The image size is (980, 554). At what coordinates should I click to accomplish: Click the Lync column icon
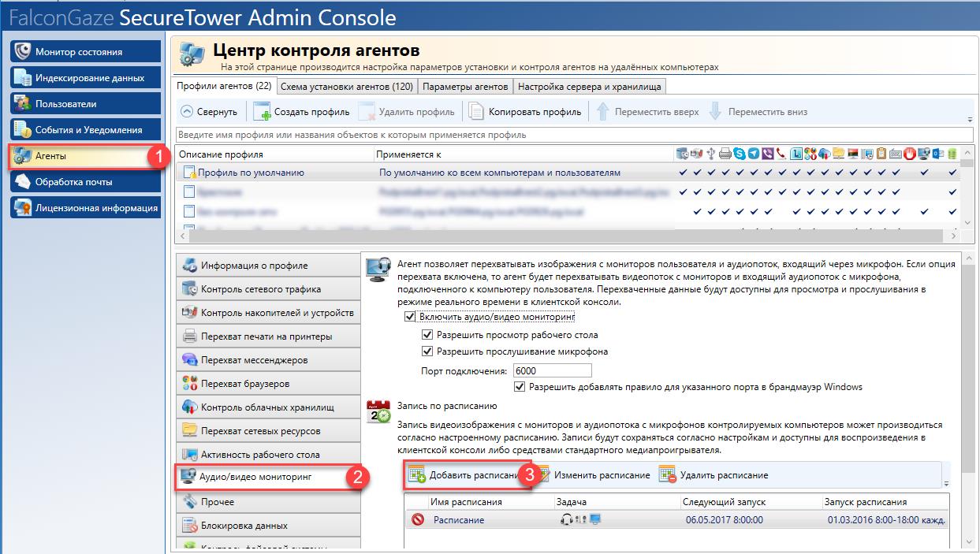click(x=796, y=154)
